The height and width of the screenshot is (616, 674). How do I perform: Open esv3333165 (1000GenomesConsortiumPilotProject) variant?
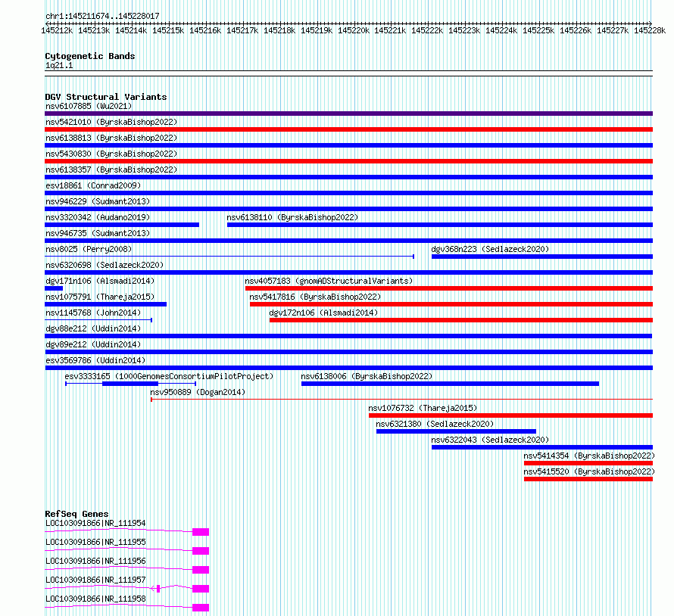169,376
